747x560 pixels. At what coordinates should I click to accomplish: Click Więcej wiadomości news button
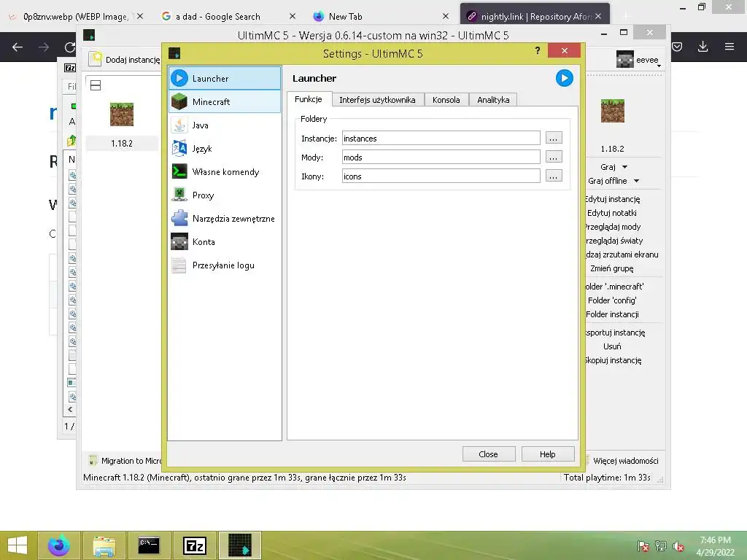click(622, 461)
